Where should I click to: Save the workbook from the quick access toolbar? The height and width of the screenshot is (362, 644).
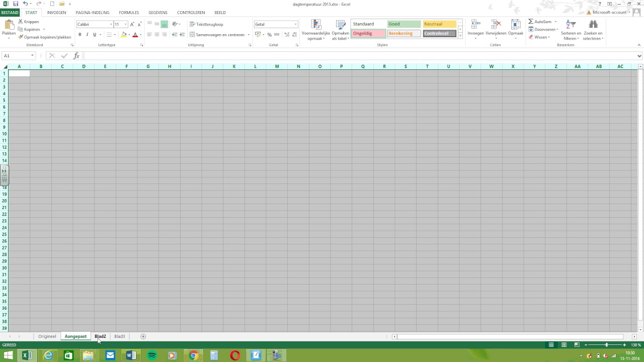pos(16,4)
